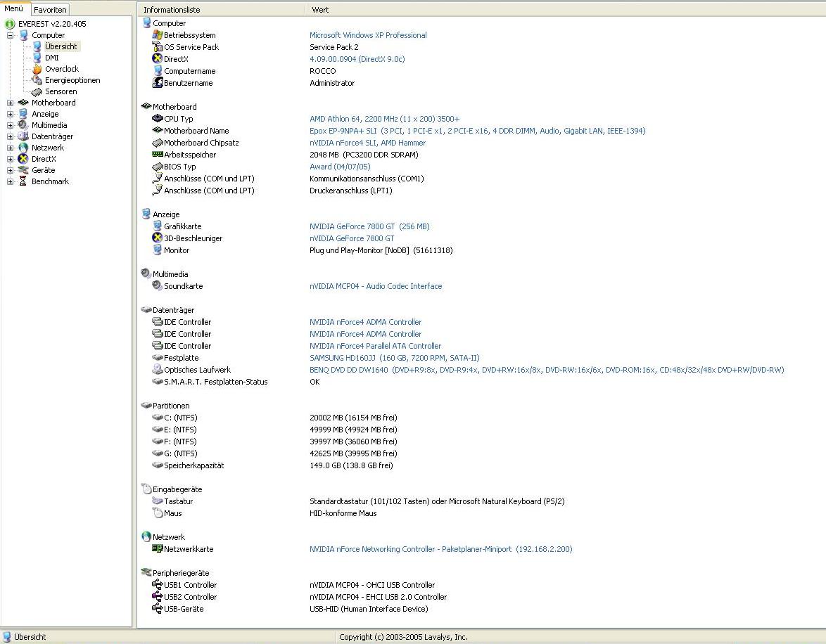Click the Energieoptionen icon
Screen dimensions: 826x644
coord(37,80)
